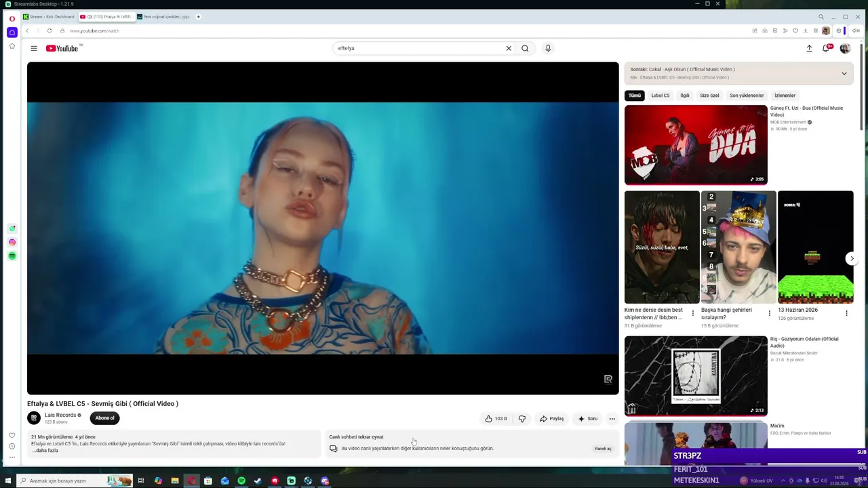The width and height of the screenshot is (868, 488).
Task: Click the Windows taskbar search box
Action: [75, 481]
